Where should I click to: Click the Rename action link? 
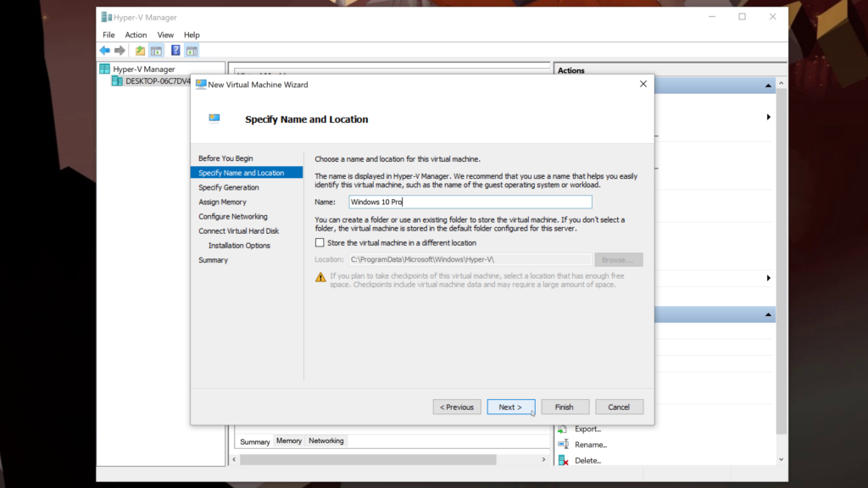[591, 444]
